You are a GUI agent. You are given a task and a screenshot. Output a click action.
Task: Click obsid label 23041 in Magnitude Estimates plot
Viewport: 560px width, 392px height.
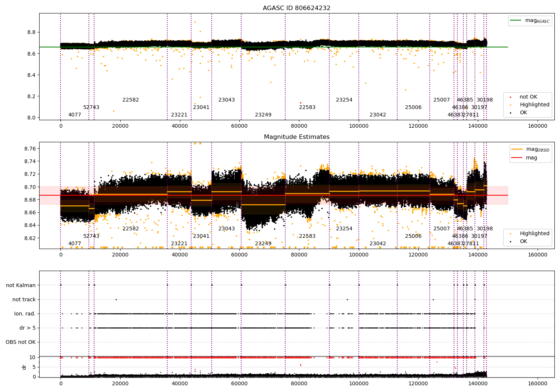201,236
